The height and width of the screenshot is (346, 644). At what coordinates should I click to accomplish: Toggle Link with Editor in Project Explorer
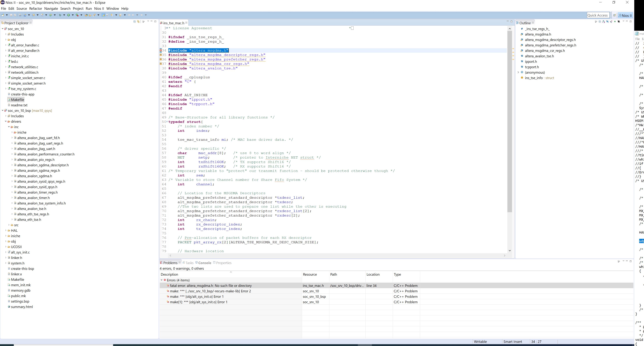pos(138,21)
